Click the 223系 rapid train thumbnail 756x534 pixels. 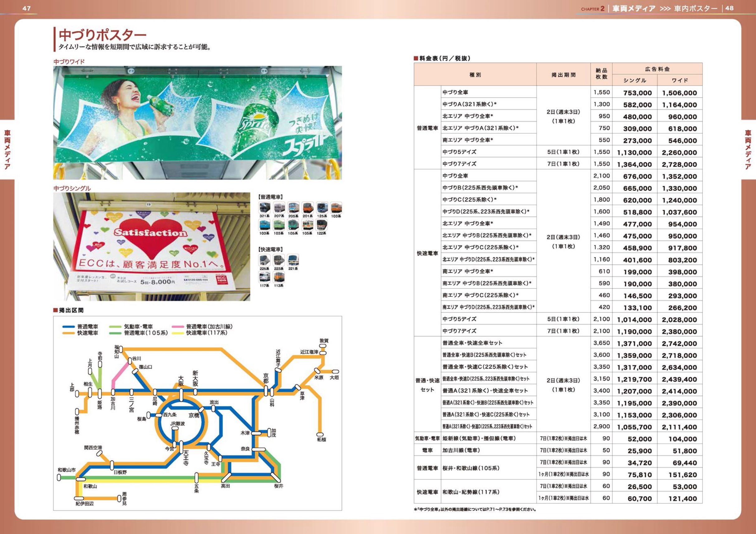[279, 260]
